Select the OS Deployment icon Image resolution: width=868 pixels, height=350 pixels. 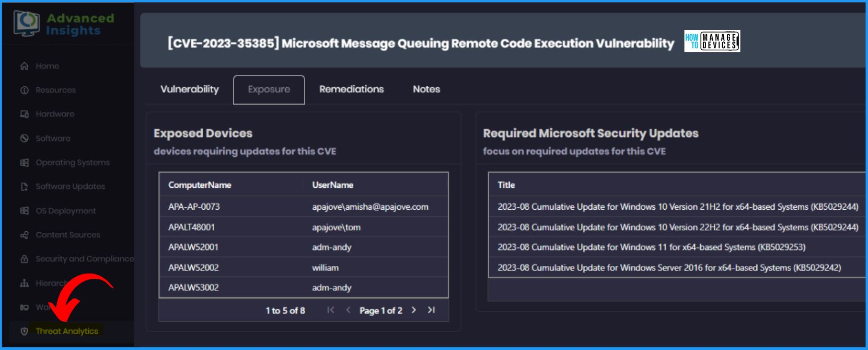24,211
